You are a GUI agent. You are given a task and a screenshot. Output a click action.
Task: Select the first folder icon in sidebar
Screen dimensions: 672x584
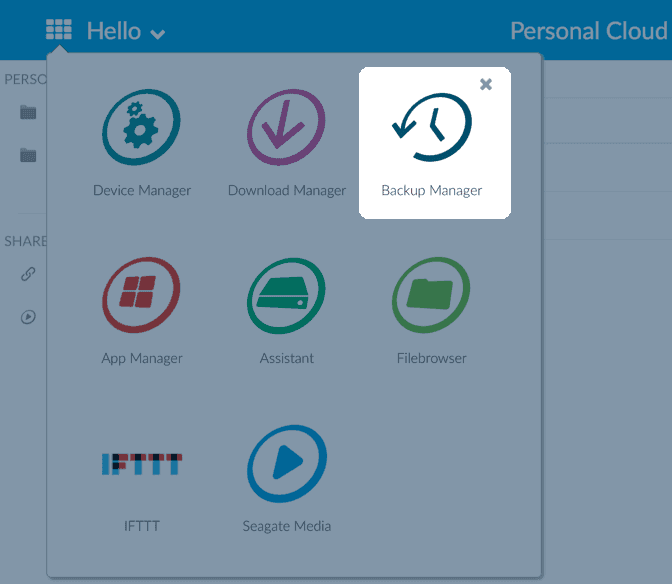tap(28, 112)
